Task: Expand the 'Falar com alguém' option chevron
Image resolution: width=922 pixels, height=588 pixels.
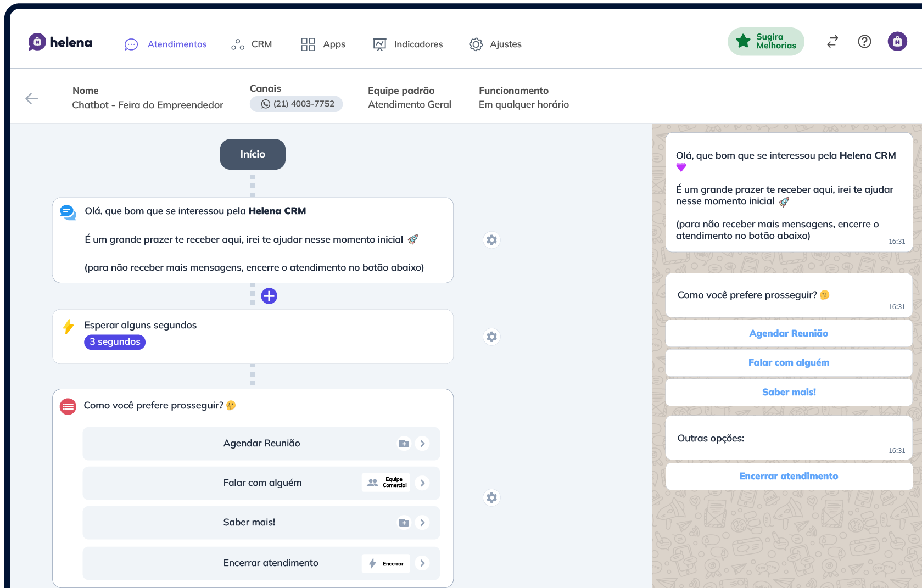Action: click(423, 483)
